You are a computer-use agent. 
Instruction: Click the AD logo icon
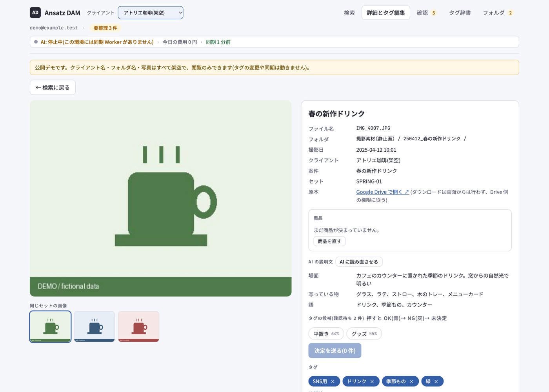pyautogui.click(x=35, y=13)
